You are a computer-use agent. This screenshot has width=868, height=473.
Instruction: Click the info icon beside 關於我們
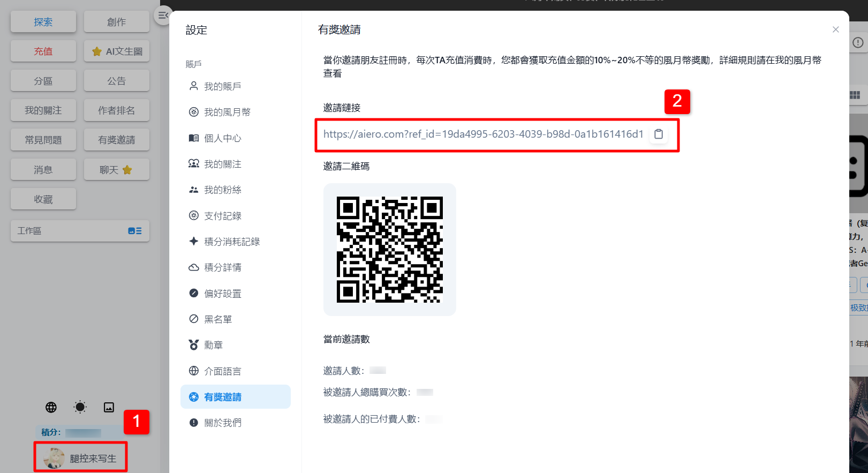coord(194,423)
